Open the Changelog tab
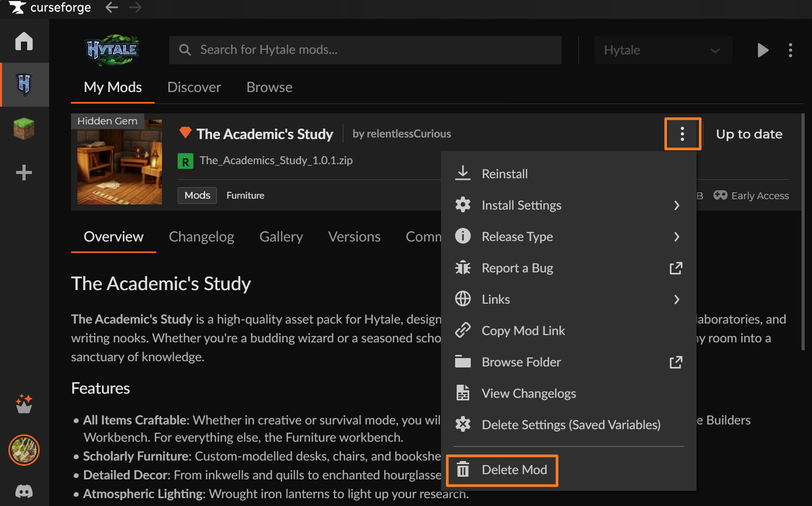The height and width of the screenshot is (506, 812). pos(202,237)
